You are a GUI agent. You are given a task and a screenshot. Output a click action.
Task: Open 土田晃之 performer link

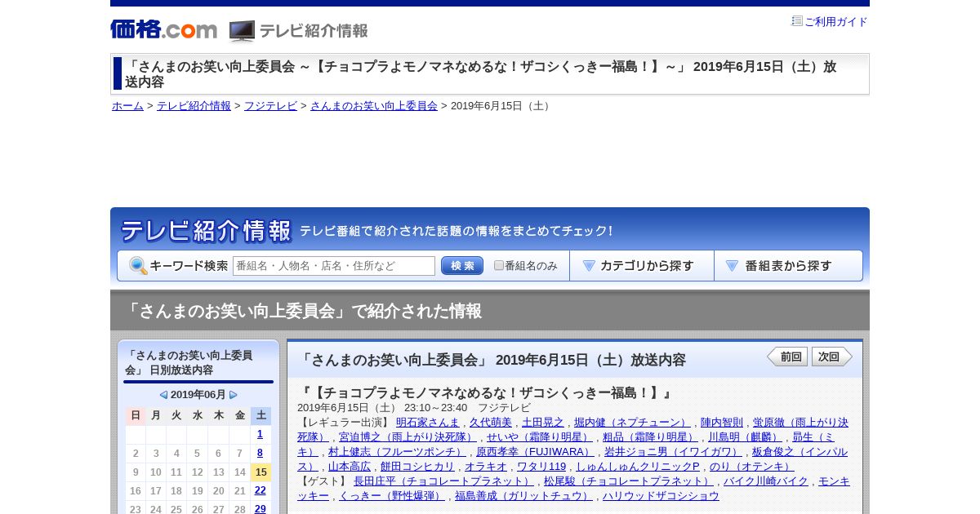click(x=543, y=422)
